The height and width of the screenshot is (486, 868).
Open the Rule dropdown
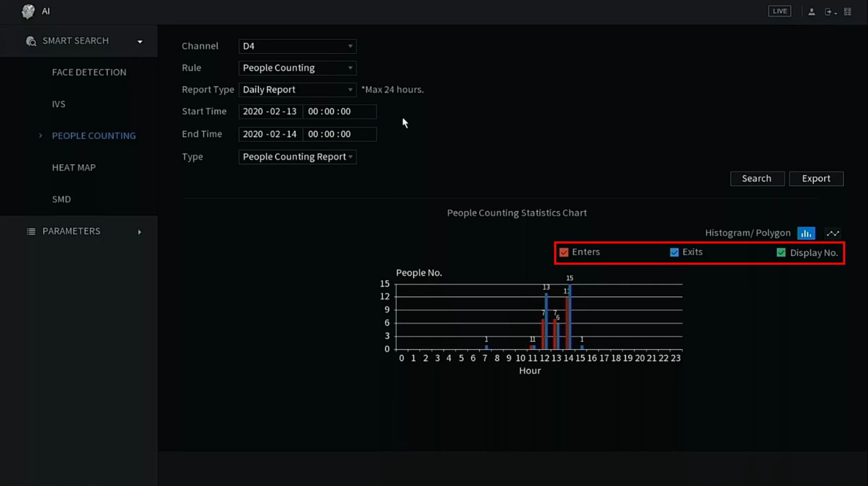[297, 68]
